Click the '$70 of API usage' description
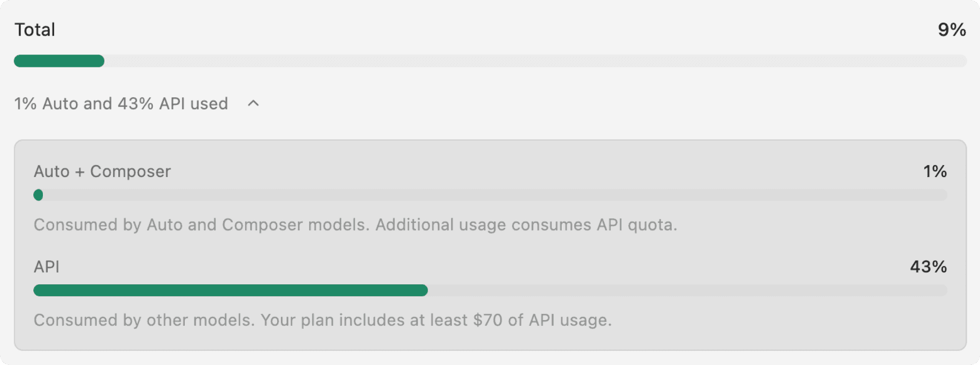This screenshot has width=980, height=365. tap(322, 320)
